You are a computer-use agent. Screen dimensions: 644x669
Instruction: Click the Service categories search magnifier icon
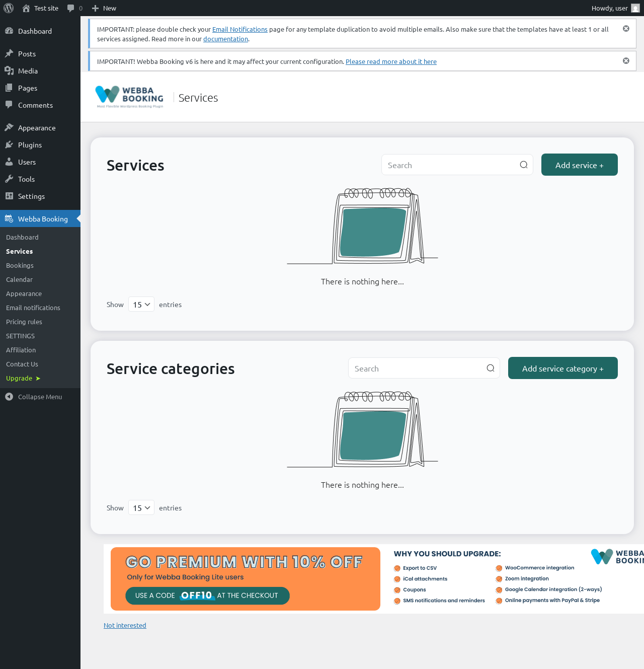[491, 368]
